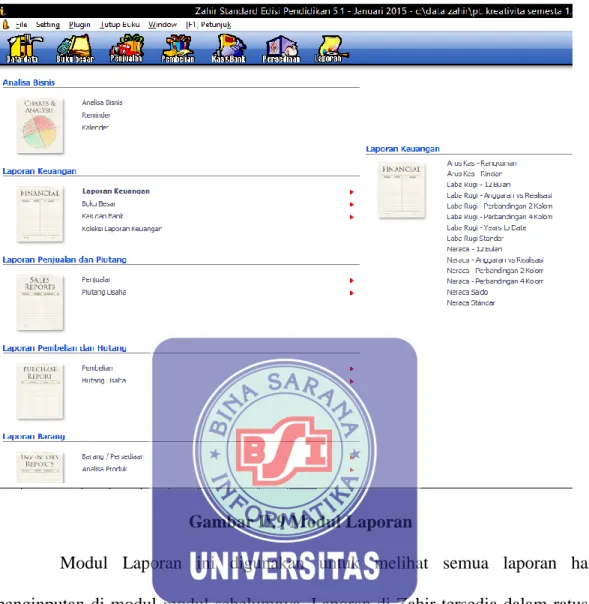The height and width of the screenshot is (604, 589).
Task: Open the Arus Kas - Ringkasan report
Action: (x=482, y=163)
